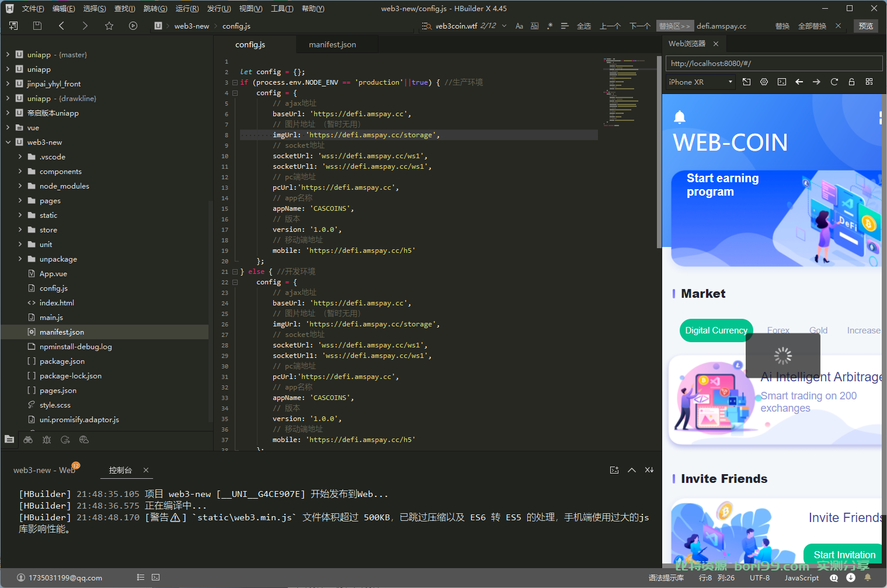Toggle case-sensitive search (Aa)
Image resolution: width=887 pixels, height=588 pixels.
point(519,26)
